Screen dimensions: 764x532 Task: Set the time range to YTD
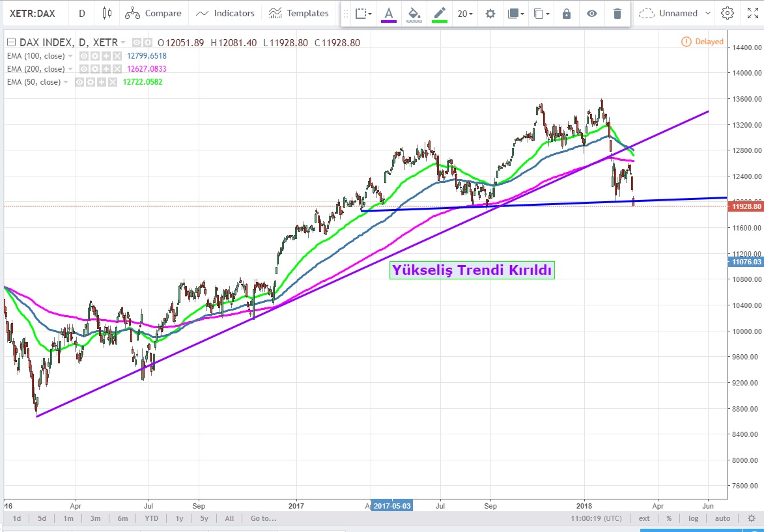(x=152, y=519)
